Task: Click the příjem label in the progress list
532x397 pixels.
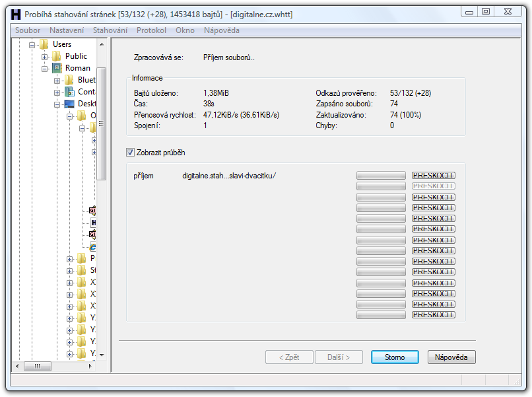Action: click(143, 176)
